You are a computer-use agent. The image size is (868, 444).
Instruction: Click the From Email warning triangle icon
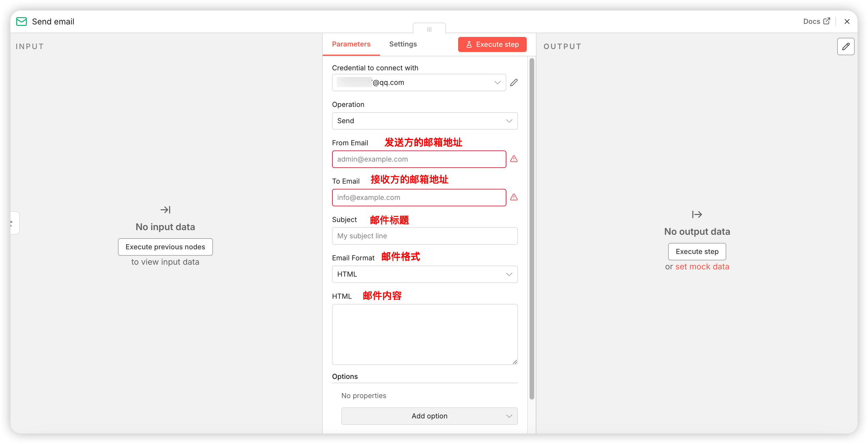[x=514, y=159]
